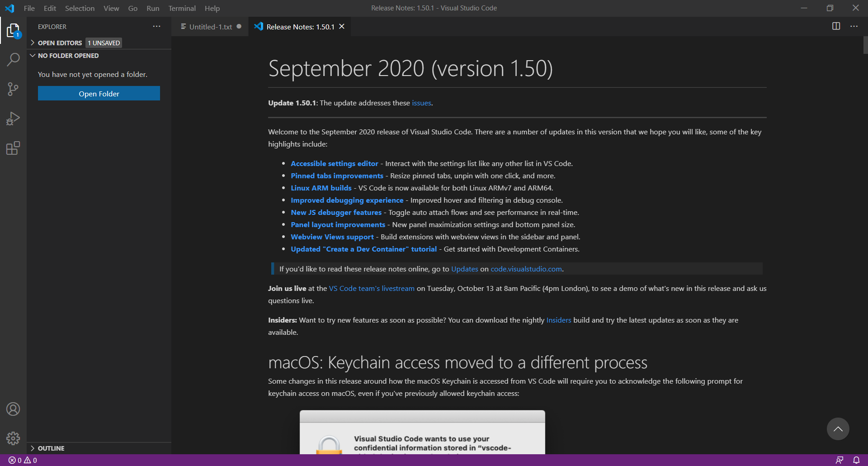Viewport: 868px width, 466px height.
Task: Open the Search view icon
Action: pos(13,59)
